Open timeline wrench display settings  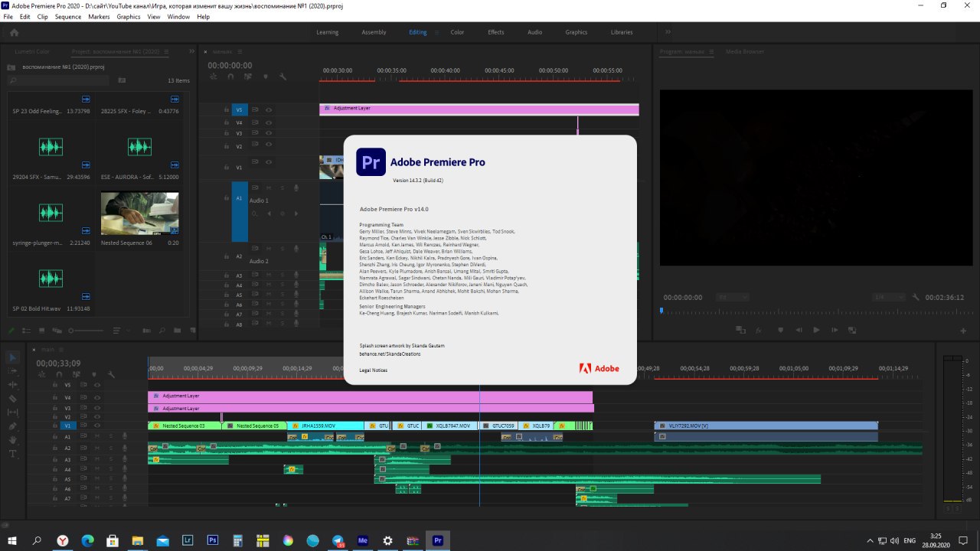(x=111, y=374)
